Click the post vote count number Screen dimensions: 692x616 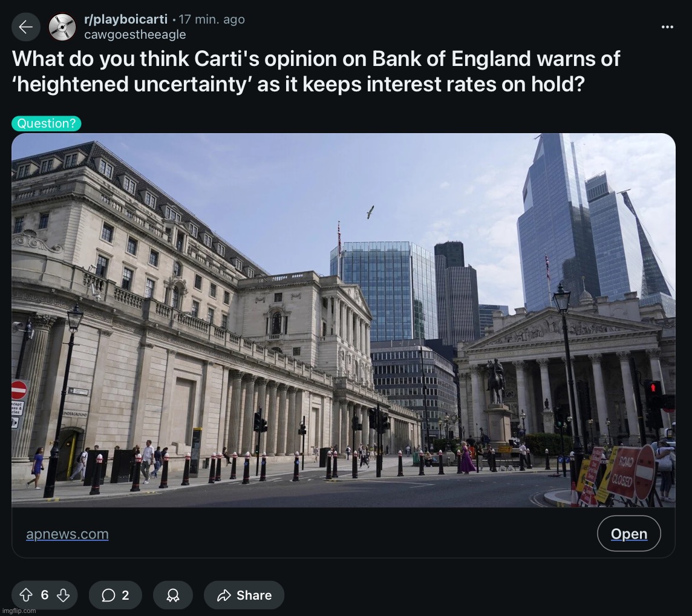[45, 595]
